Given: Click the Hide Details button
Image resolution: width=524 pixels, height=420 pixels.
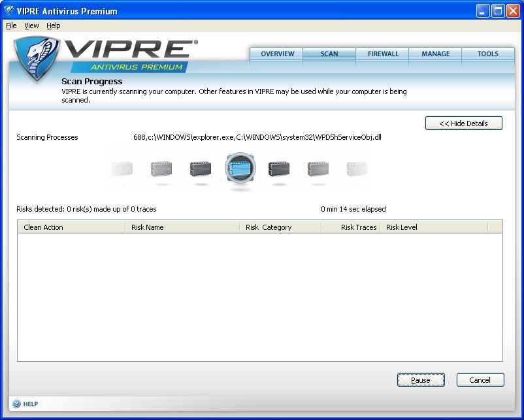Looking at the screenshot, I should point(463,123).
